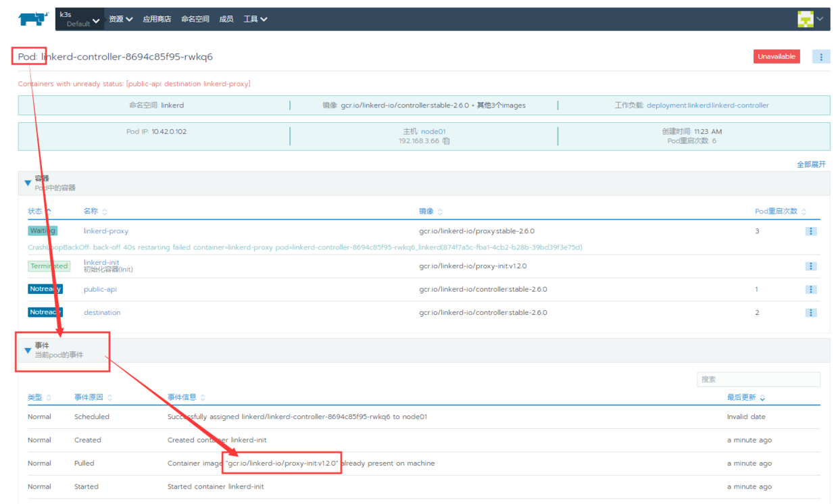Open actions menu for linkerd-init row

tap(811, 266)
